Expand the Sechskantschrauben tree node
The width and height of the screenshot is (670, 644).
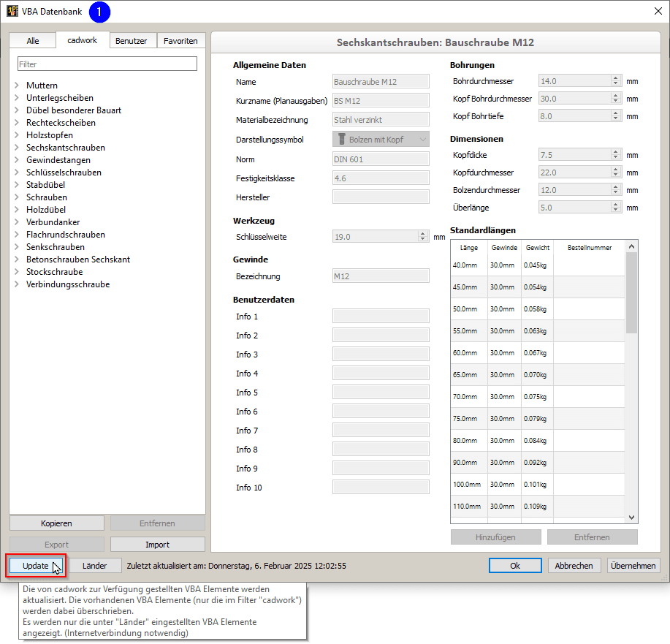pyautogui.click(x=16, y=148)
